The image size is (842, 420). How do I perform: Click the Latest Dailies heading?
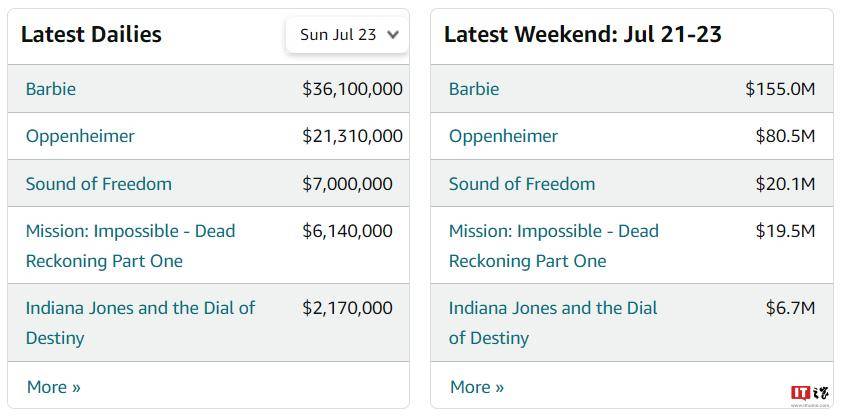(x=91, y=34)
